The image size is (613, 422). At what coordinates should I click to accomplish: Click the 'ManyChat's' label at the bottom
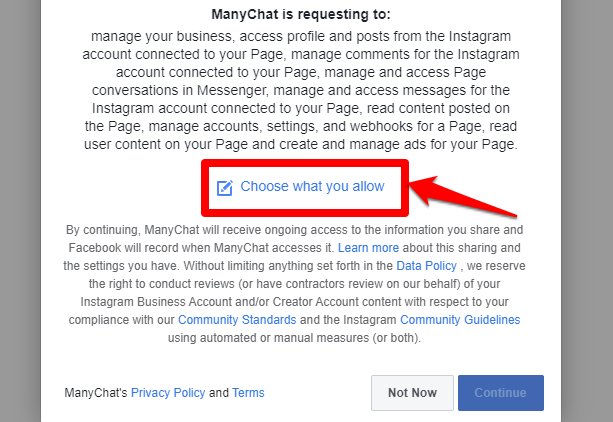pos(96,393)
